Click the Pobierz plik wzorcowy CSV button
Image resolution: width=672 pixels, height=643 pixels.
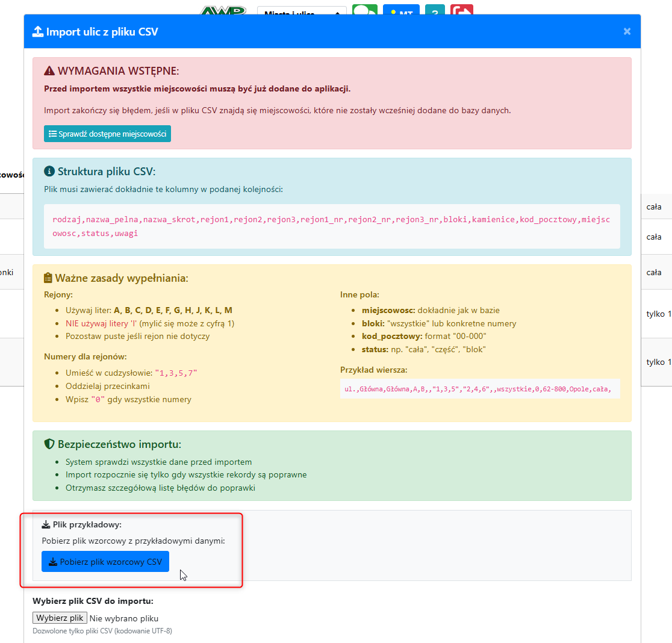tap(105, 561)
